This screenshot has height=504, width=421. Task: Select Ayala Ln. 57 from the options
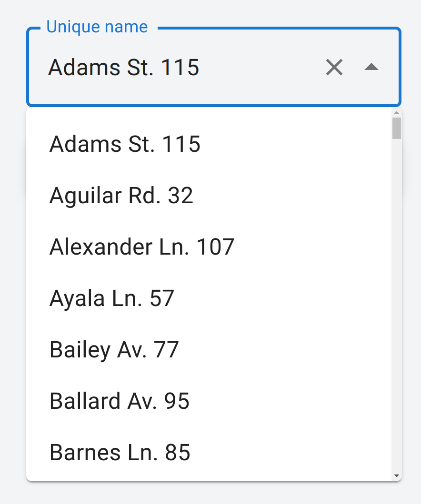[x=112, y=298]
